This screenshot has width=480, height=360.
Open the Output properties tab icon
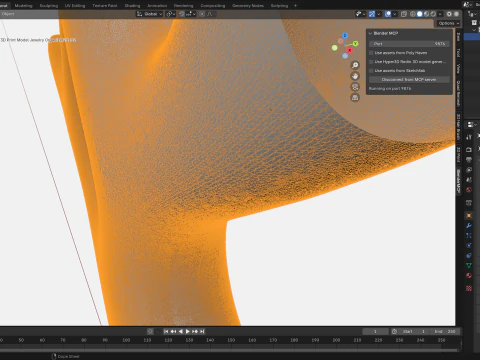tap(469, 160)
